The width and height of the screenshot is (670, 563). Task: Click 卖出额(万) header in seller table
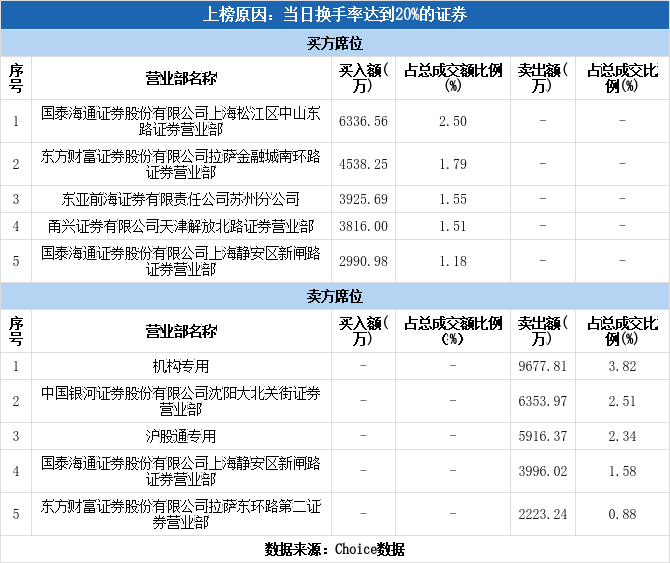tap(543, 331)
